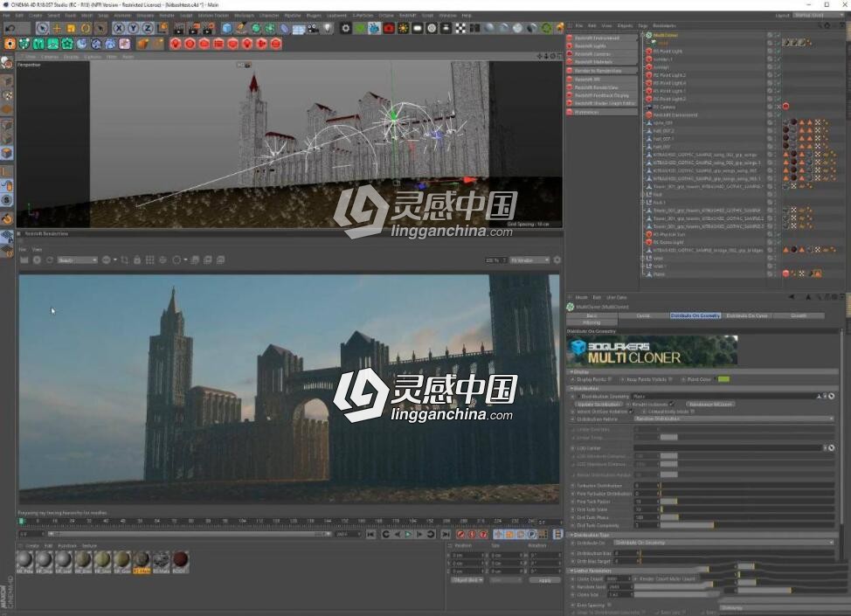Screen dimensions: 851x616
Task: Click the orange icon that starts the second toolbar row
Action: coord(10,44)
